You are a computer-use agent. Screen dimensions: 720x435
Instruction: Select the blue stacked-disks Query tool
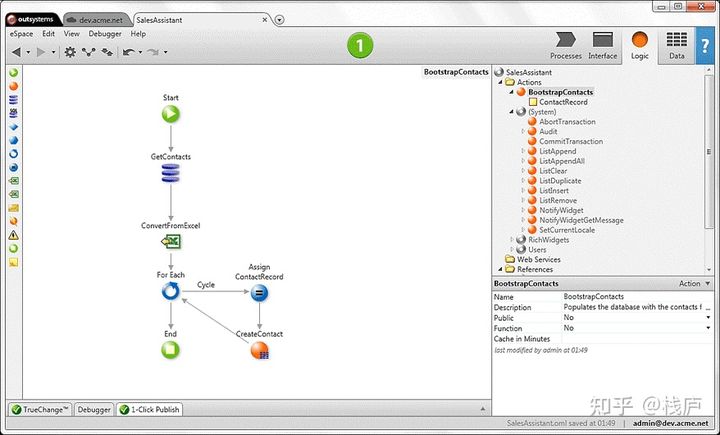coord(13,100)
